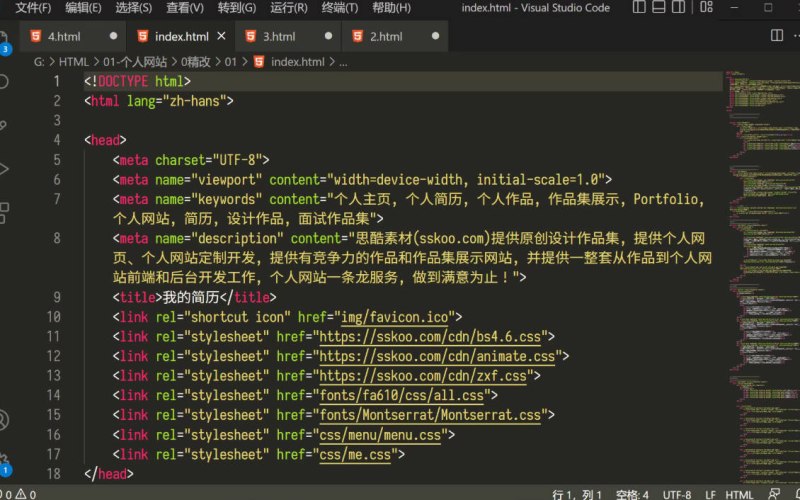The image size is (800, 500).
Task: Click the zh-hans lang value
Action: click(x=194, y=101)
